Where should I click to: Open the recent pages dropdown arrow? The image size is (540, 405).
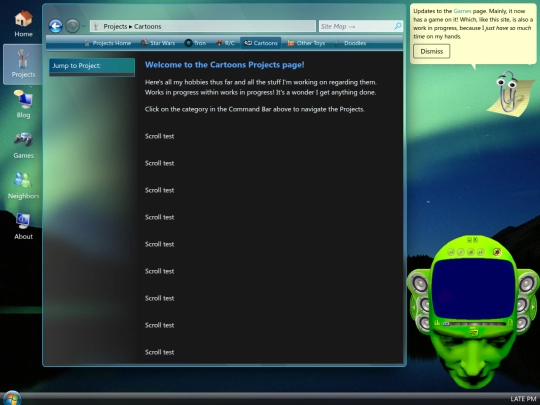pos(84,26)
